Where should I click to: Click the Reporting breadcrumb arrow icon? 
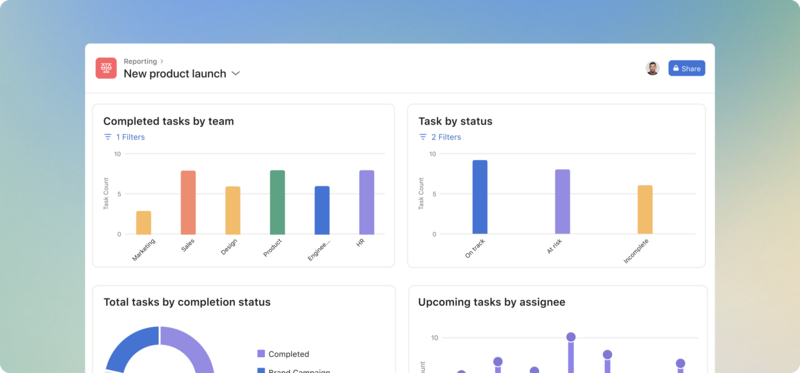tap(162, 61)
